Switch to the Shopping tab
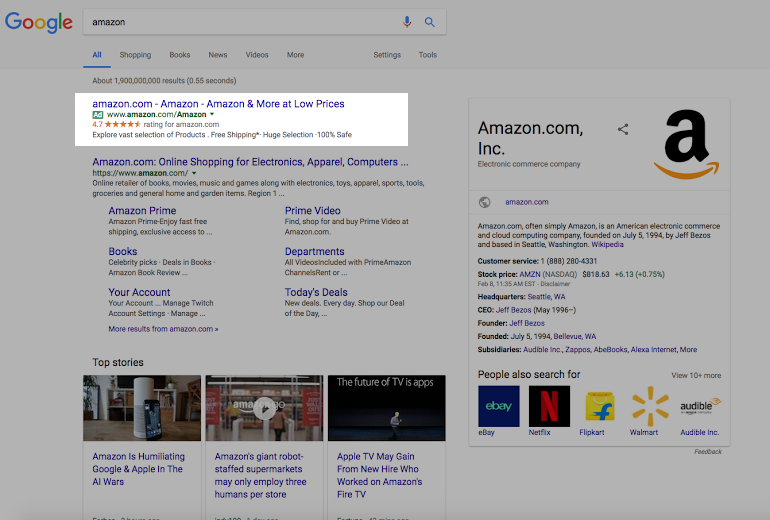Viewport: 770px width, 520px height. [135, 55]
